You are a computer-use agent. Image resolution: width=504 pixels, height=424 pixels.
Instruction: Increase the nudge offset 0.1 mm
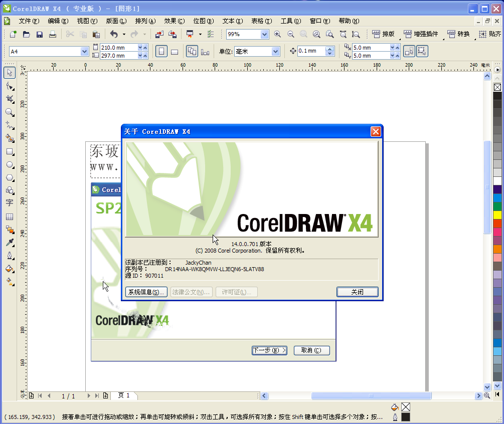coord(330,49)
